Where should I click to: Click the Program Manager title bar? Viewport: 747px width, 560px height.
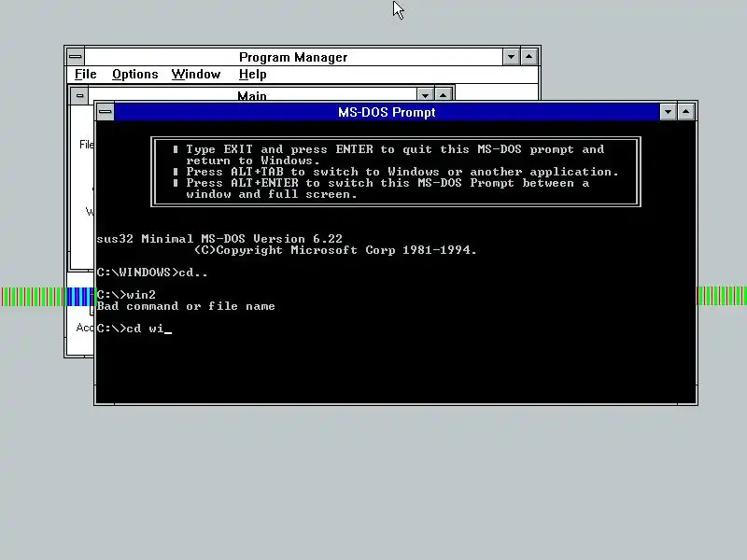coord(293,57)
